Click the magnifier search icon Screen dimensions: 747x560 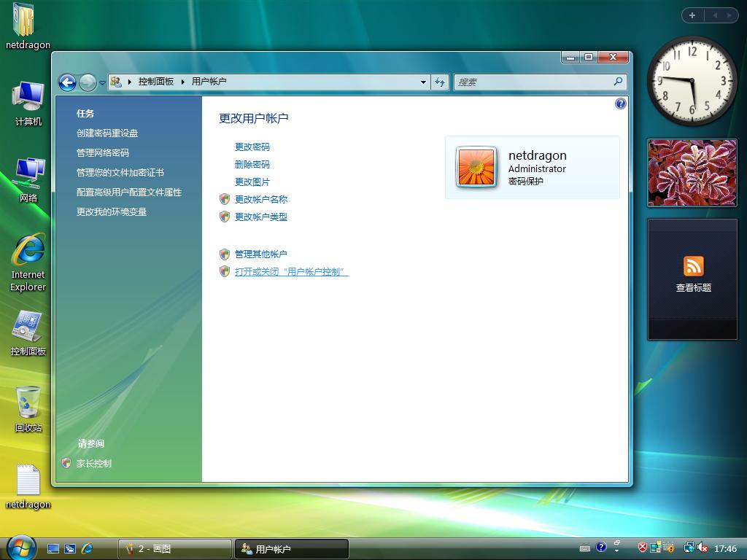point(618,82)
